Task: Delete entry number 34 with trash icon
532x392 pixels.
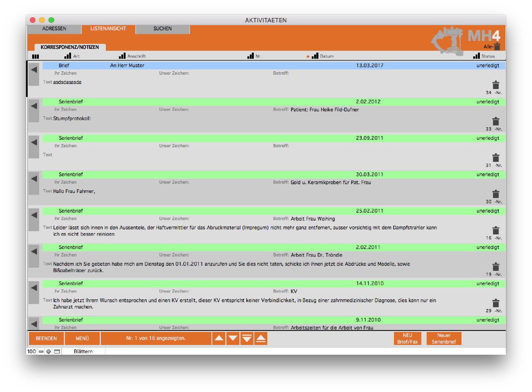Action: click(496, 85)
